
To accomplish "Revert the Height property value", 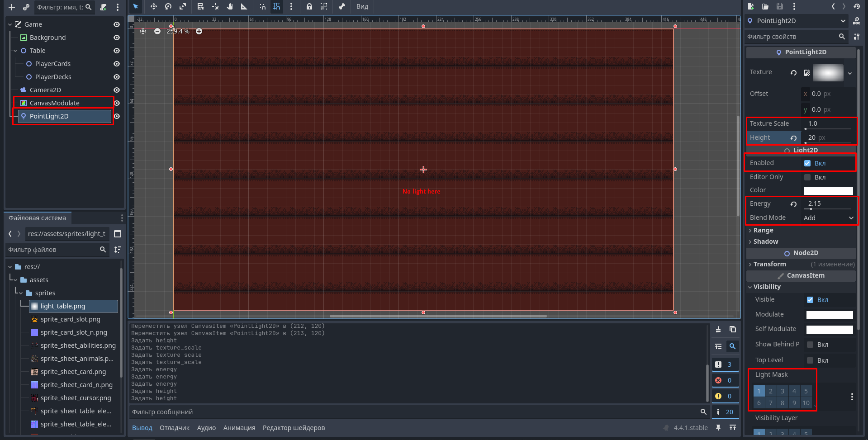I will pos(793,138).
